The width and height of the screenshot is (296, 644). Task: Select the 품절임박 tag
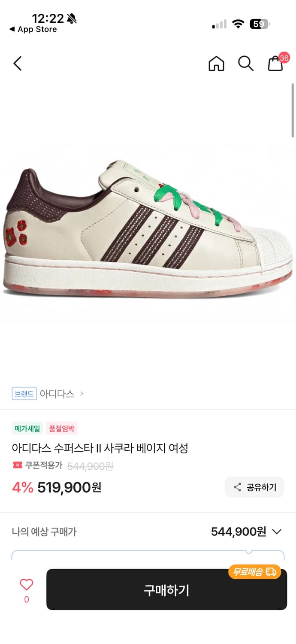coord(62,428)
